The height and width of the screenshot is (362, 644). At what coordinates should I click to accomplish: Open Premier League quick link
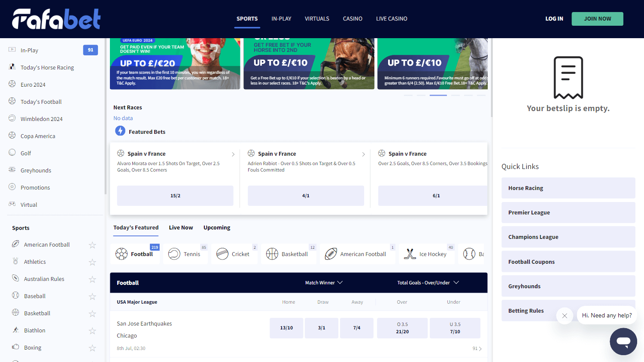click(568, 212)
